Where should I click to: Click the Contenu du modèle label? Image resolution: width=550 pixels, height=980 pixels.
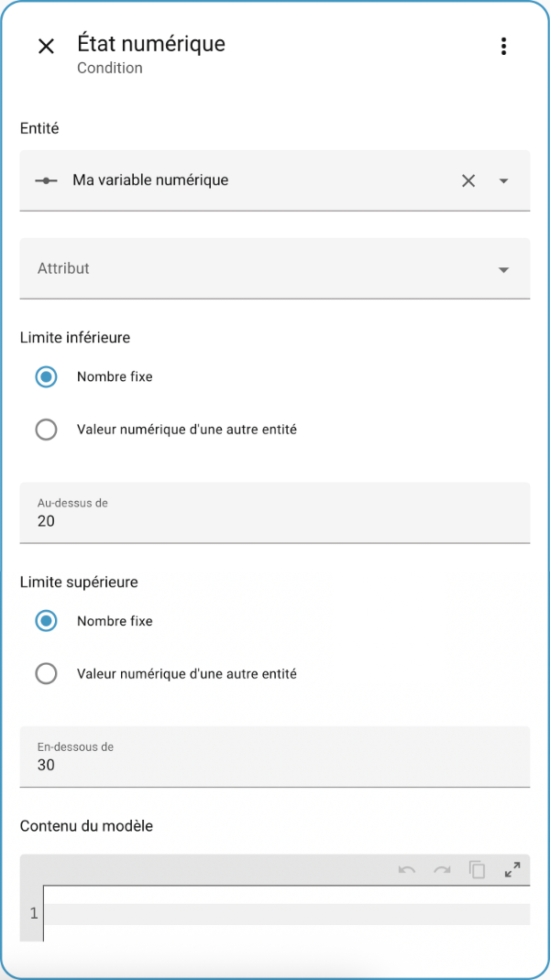click(86, 826)
